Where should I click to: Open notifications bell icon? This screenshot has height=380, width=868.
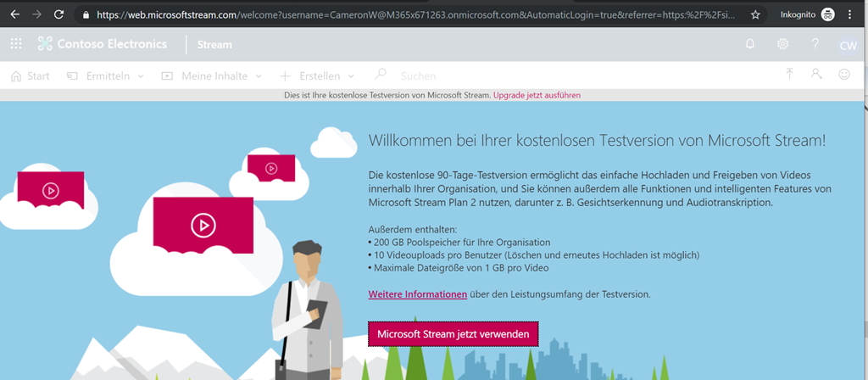click(750, 44)
